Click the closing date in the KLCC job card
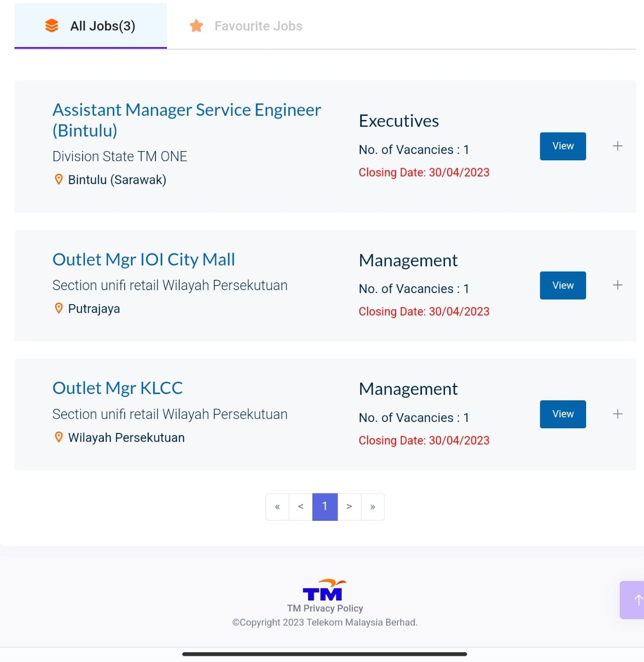 tap(424, 441)
